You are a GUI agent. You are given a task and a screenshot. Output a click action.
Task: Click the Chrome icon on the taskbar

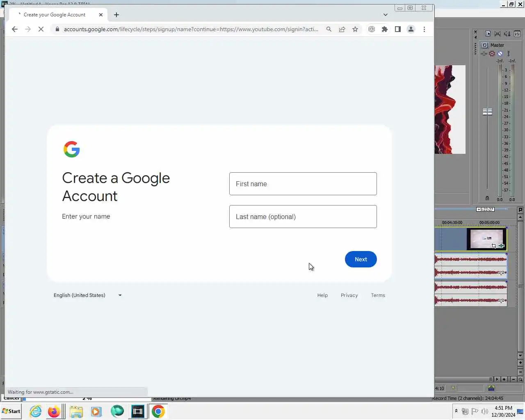point(158,411)
